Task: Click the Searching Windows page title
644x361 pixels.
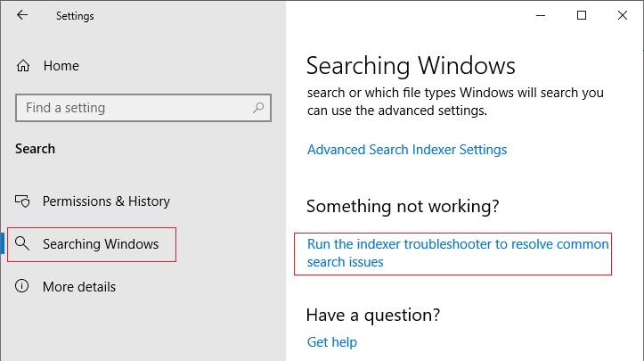Action: pyautogui.click(x=411, y=66)
